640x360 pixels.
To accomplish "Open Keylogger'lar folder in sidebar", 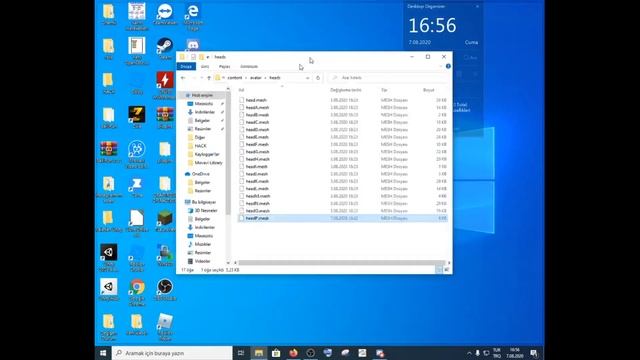I will point(207,154).
